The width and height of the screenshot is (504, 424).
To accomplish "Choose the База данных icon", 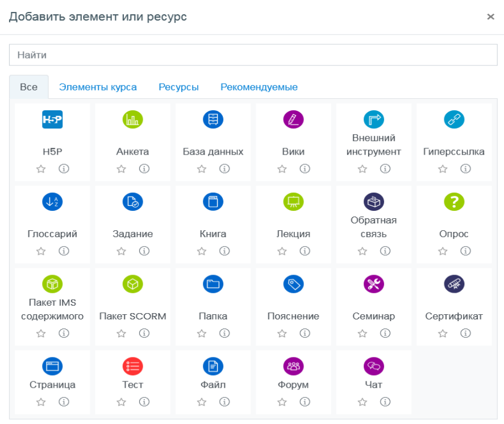I will 213,119.
